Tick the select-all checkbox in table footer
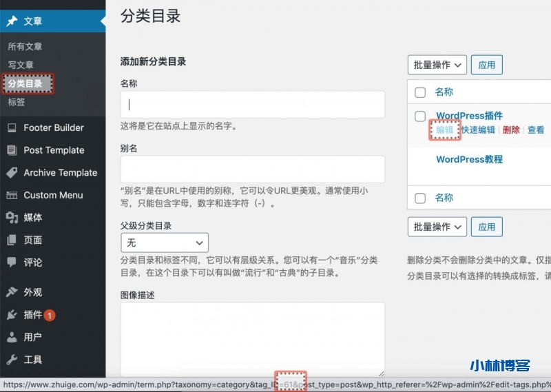 point(420,198)
